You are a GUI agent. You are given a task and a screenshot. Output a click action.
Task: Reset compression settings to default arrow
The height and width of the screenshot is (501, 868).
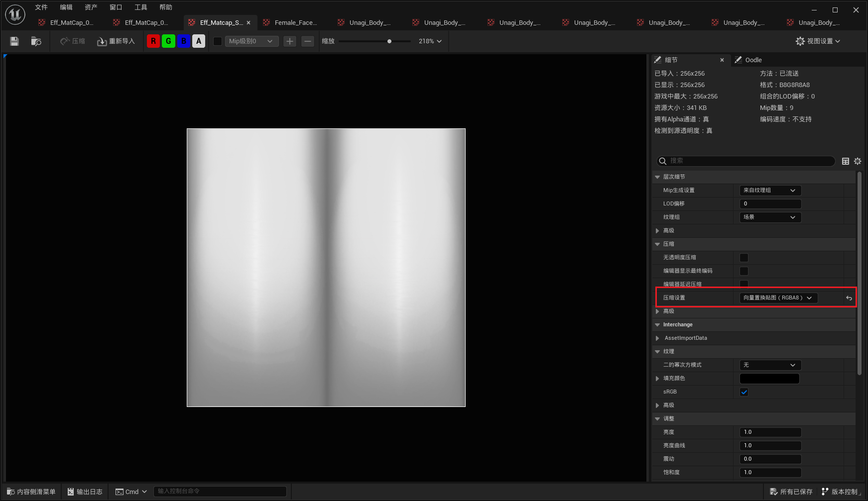849,298
